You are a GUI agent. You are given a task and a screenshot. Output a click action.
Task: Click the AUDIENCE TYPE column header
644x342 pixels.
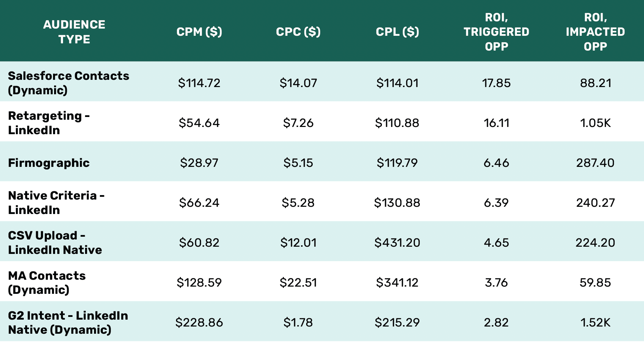click(x=74, y=32)
